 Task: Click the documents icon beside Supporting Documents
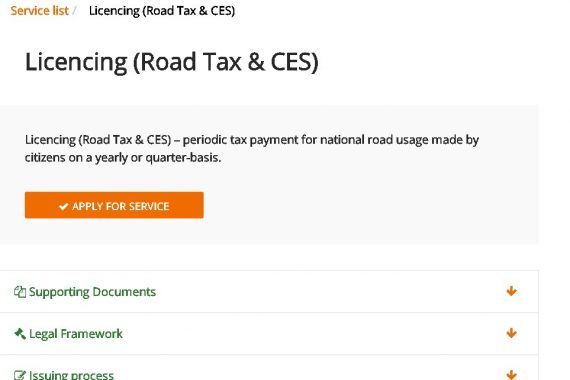coord(20,292)
